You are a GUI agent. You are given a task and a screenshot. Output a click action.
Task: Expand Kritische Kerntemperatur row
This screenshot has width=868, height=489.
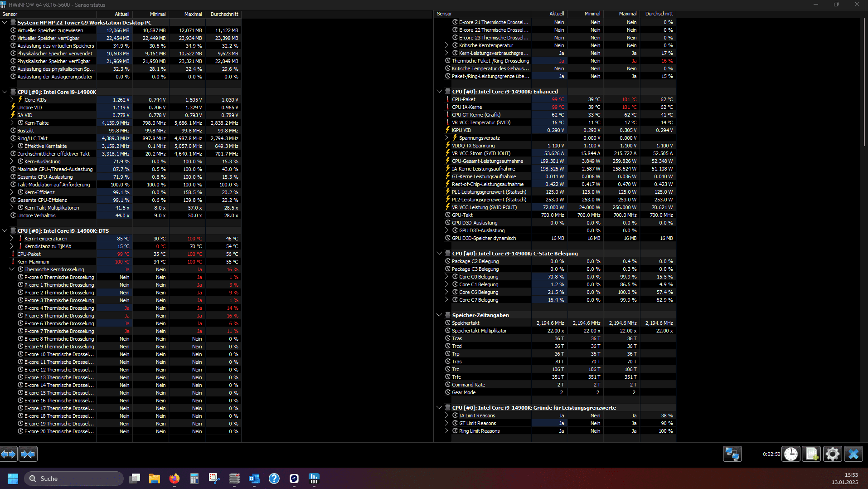pyautogui.click(x=446, y=45)
